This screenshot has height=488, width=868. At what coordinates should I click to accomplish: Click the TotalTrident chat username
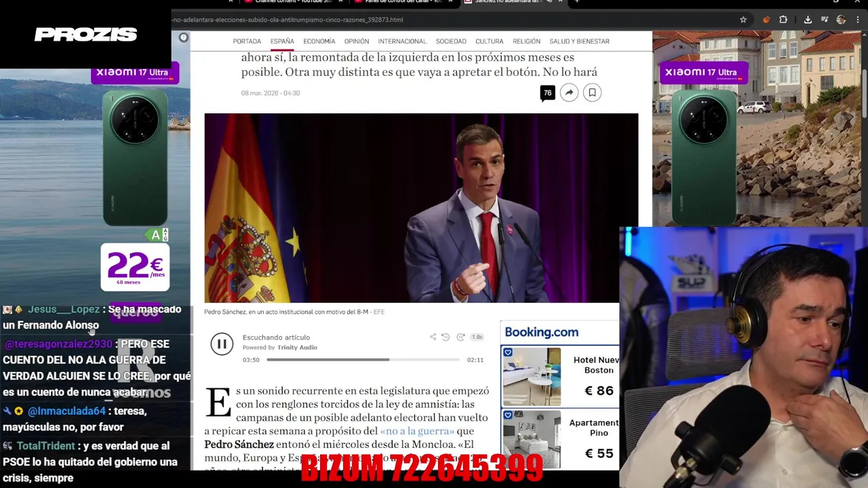[45, 446]
